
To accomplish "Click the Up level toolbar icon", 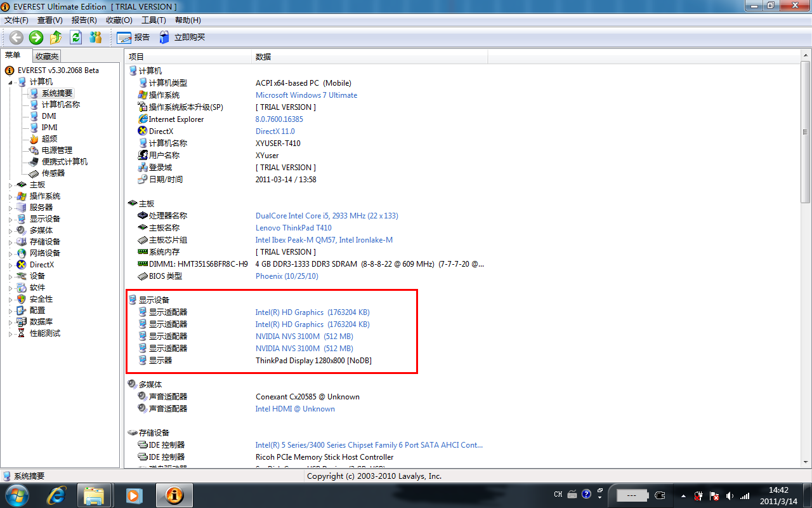I will [x=56, y=37].
